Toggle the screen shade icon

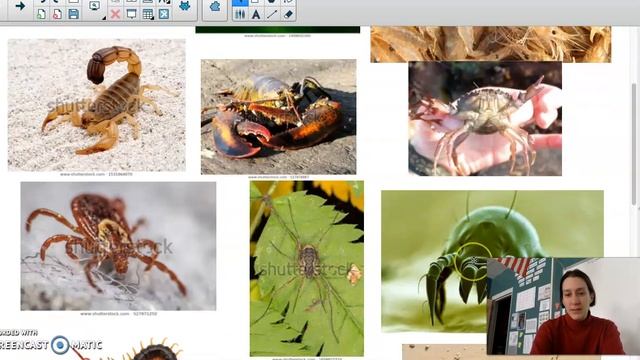[x=131, y=14]
